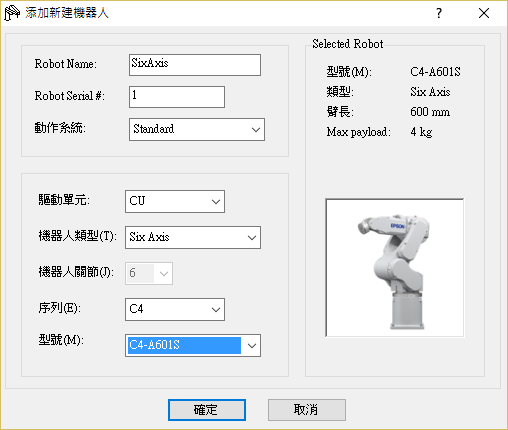Open the disabled 機器人關節 dropdown showing 6

click(149, 273)
